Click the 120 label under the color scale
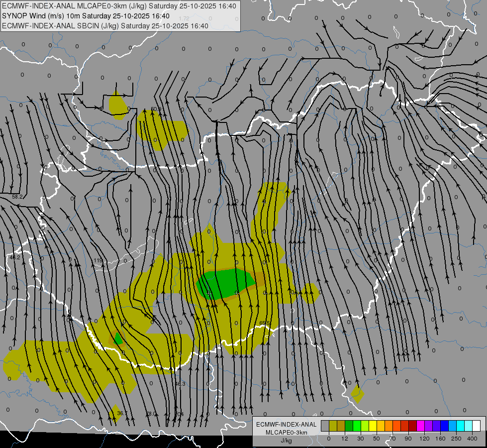Viewport: 487px width, 448px height. (424, 439)
